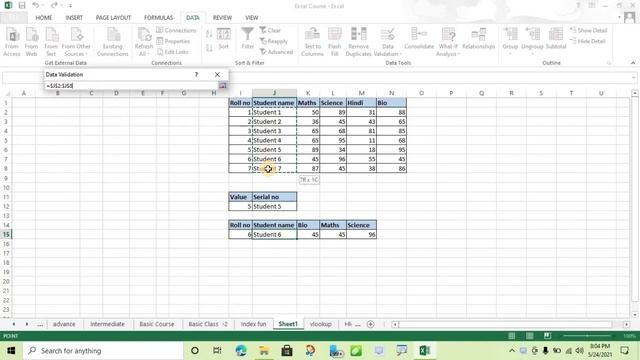Open the Sort dialog

224,39
